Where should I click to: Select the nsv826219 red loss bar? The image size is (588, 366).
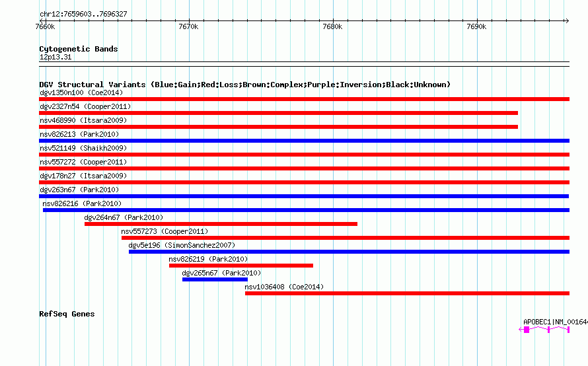coord(241,266)
